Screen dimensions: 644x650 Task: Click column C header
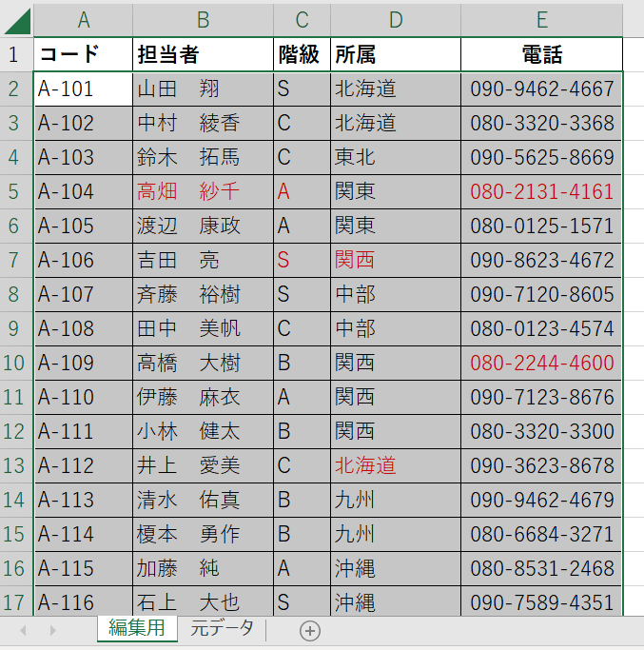click(x=302, y=20)
